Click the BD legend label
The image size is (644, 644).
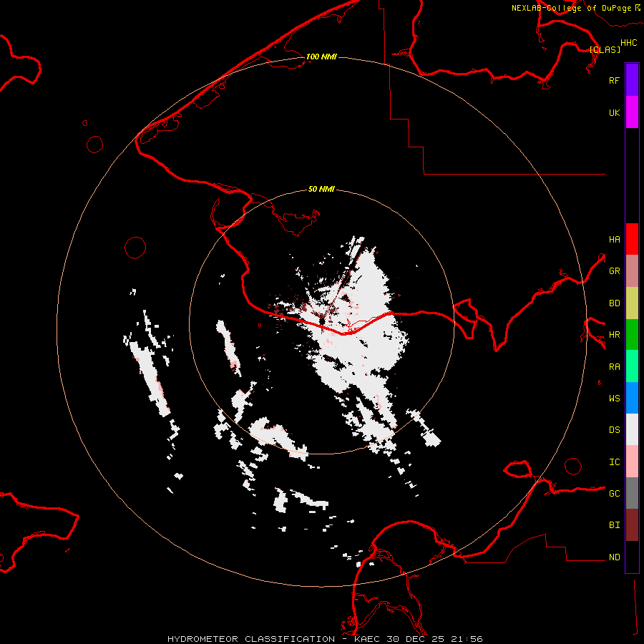pos(614,303)
